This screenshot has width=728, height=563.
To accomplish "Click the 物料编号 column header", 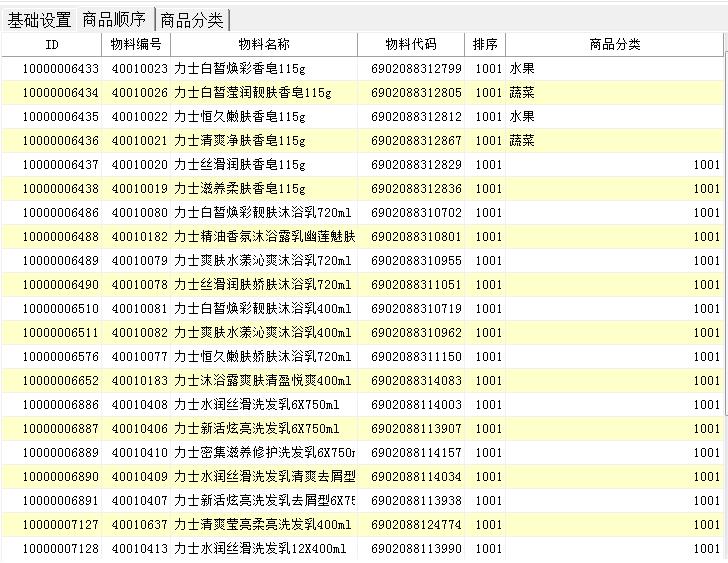I will pos(136,45).
